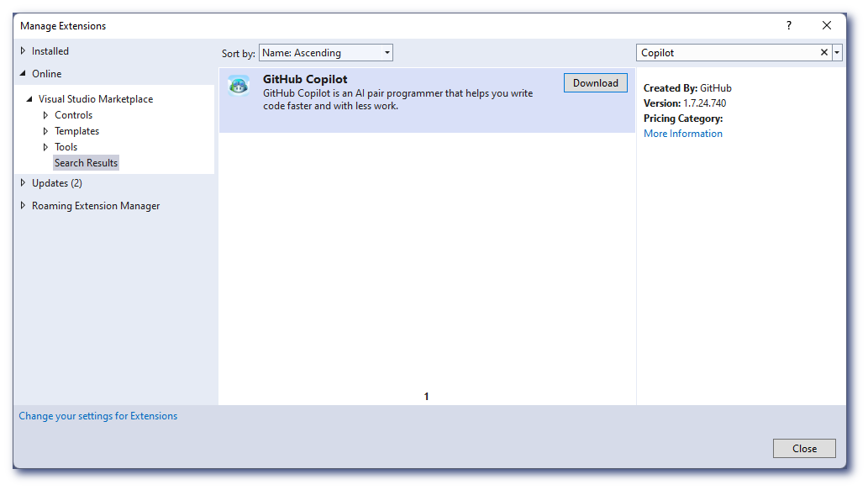Click the GitHub Copilot extension icon
The width and height of the screenshot is (868, 490).
pyautogui.click(x=239, y=86)
